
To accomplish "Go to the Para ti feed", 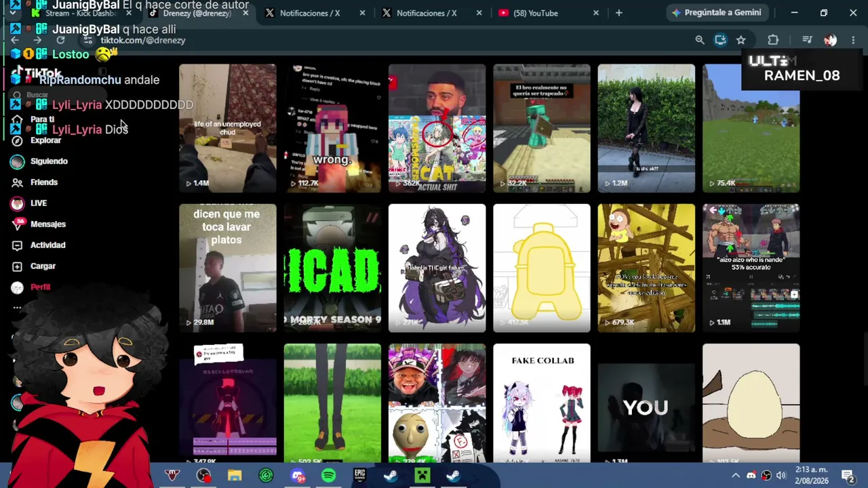I will (x=42, y=119).
